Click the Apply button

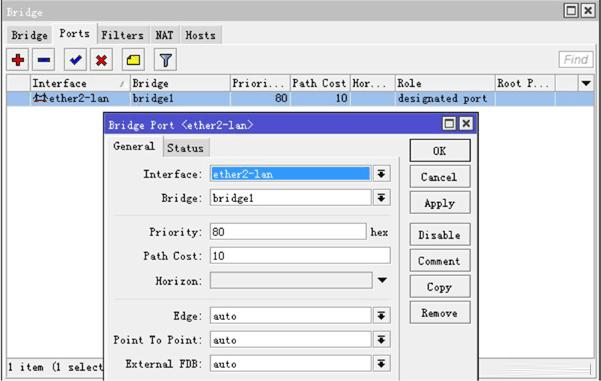click(440, 203)
